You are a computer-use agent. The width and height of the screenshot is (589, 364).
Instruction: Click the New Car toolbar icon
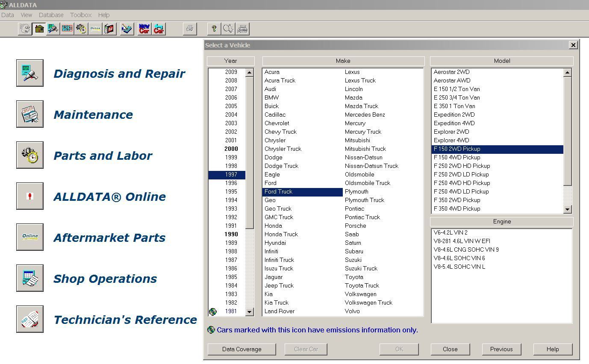coord(144,29)
